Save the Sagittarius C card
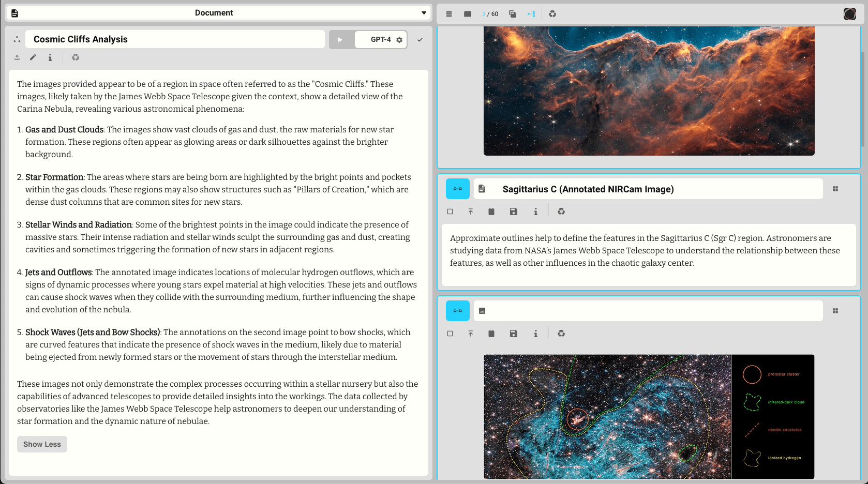868x484 pixels. 514,211
